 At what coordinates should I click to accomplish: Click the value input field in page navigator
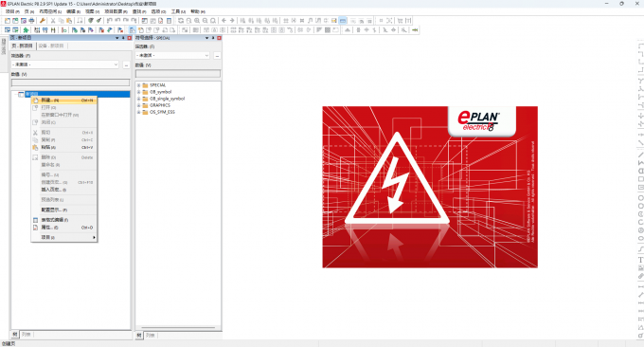[70, 83]
